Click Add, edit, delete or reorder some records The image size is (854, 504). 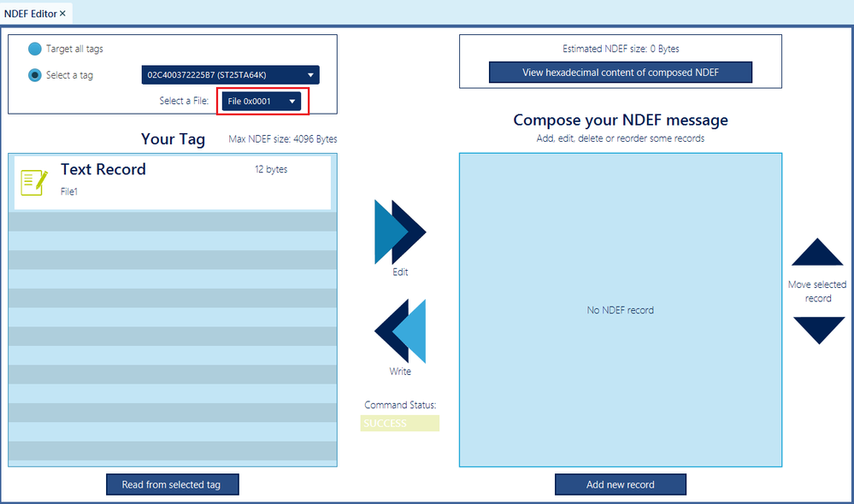coord(621,138)
